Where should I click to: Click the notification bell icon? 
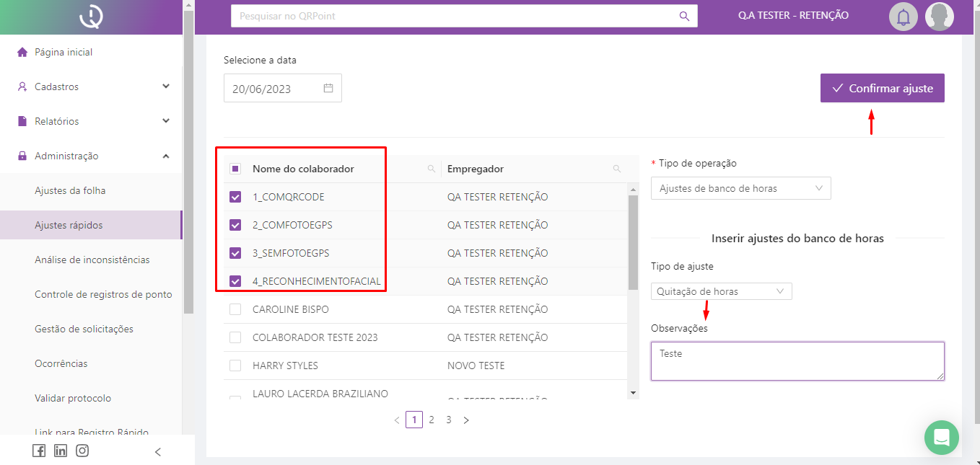tap(903, 16)
